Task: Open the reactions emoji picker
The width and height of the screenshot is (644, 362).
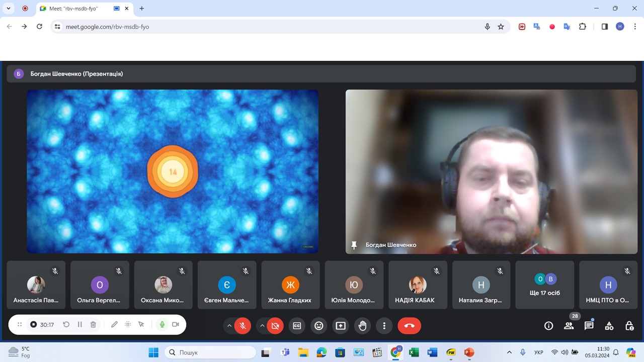Action: (x=318, y=326)
